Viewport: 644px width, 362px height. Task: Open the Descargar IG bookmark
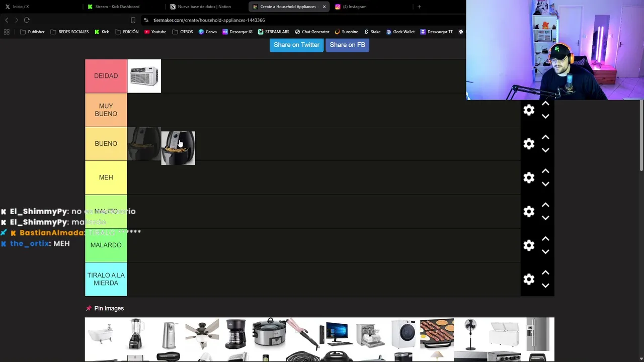coord(237,32)
